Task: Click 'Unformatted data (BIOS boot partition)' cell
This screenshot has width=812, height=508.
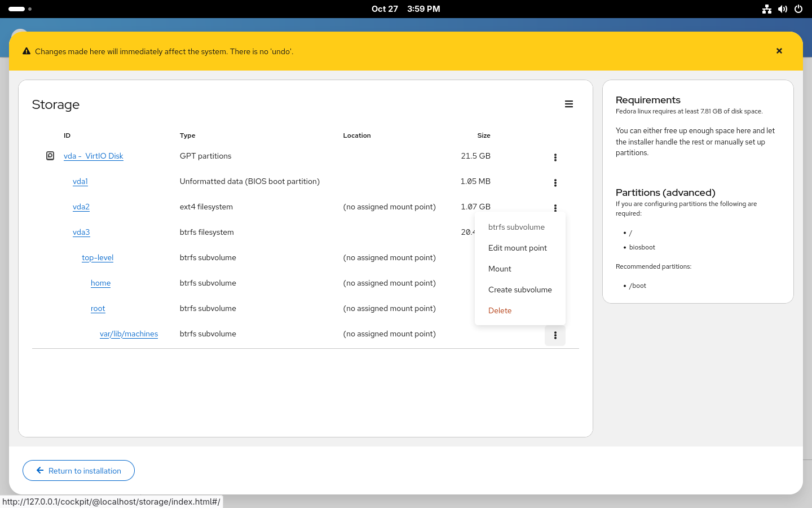Action: tap(250, 181)
